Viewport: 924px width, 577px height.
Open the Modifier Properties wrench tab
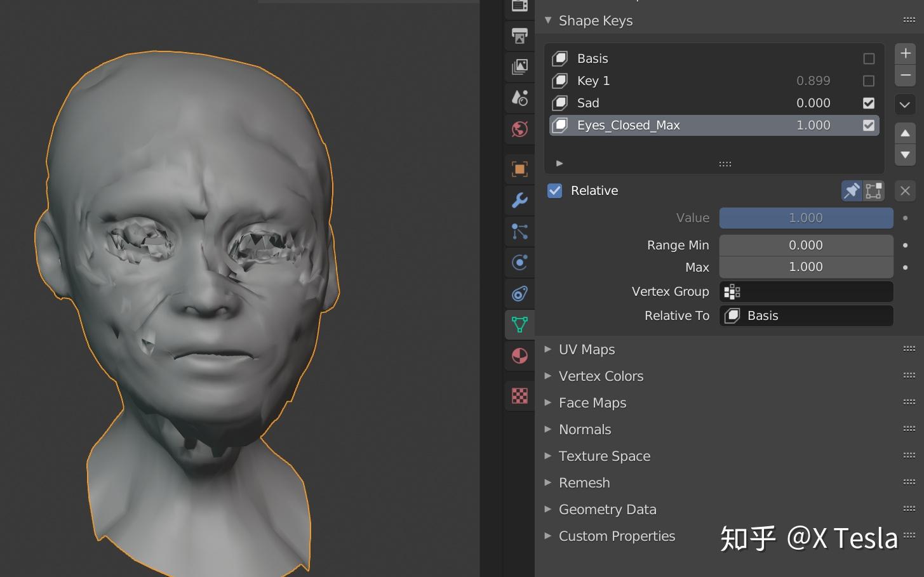coord(519,201)
